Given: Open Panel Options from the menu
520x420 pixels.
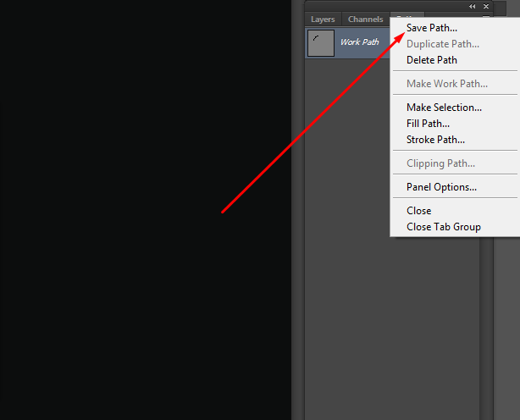Looking at the screenshot, I should click(441, 187).
